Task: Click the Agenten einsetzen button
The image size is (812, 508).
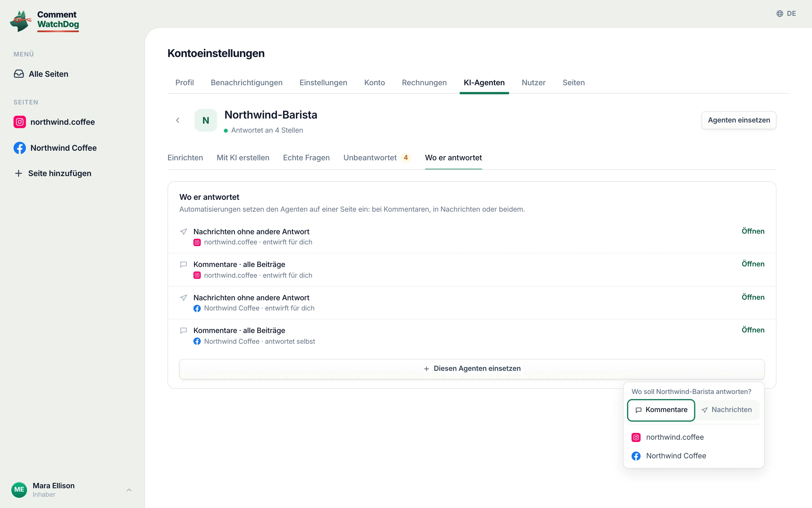Action: point(739,120)
